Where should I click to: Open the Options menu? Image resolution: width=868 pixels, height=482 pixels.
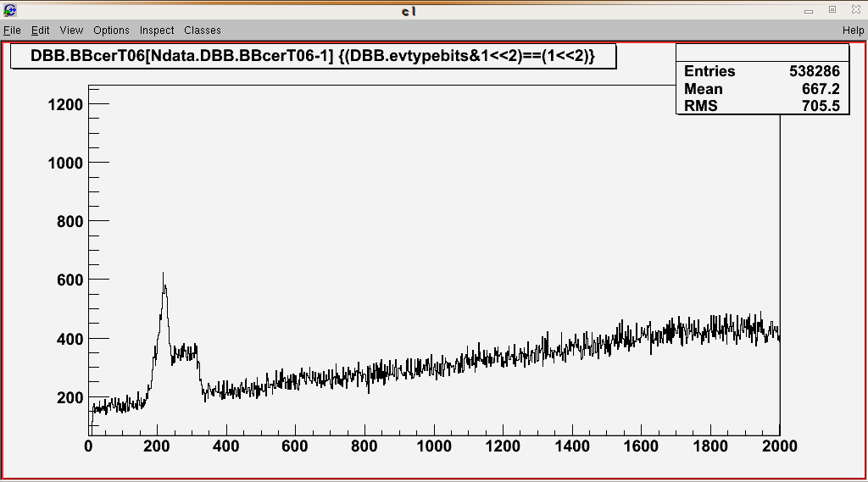111,30
